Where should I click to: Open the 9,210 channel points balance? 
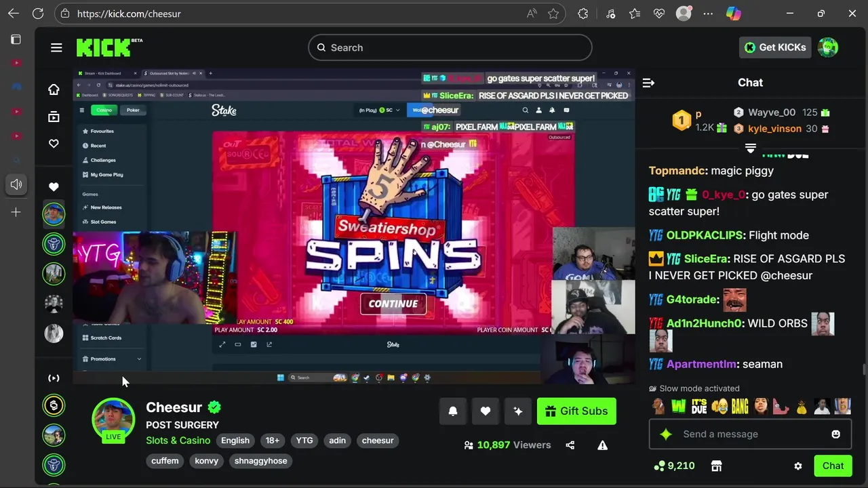click(x=674, y=466)
